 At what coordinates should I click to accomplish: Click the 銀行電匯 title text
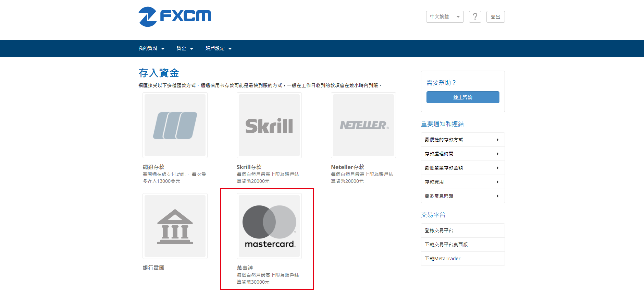153,268
